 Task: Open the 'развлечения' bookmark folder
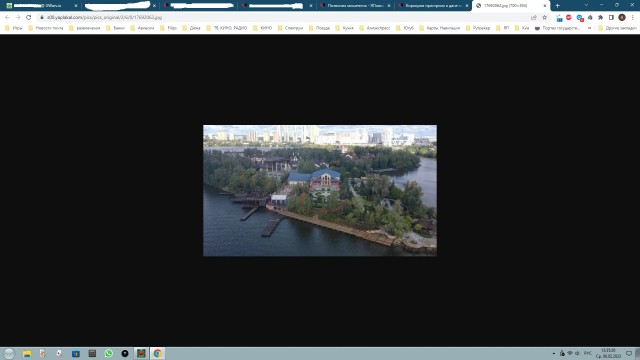[84, 28]
